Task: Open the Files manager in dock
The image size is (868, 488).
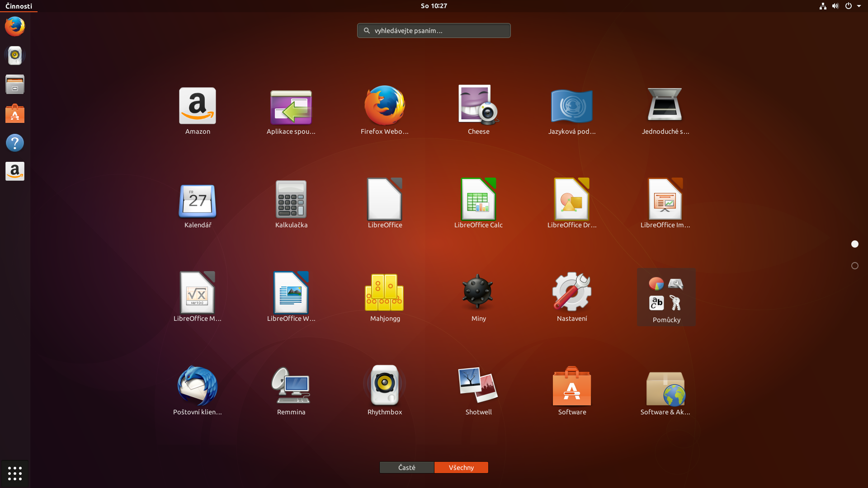Action: [15, 84]
